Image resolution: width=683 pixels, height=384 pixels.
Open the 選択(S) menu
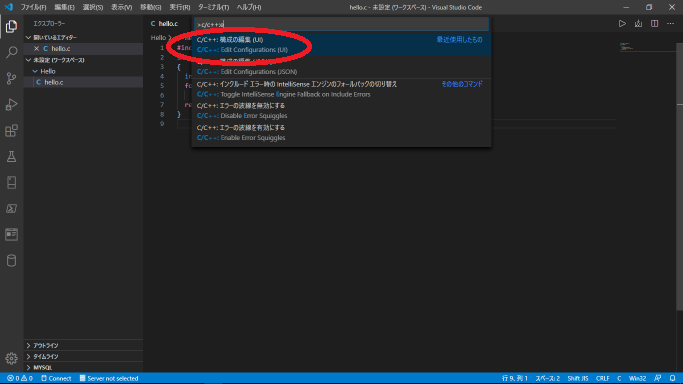pyautogui.click(x=93, y=7)
